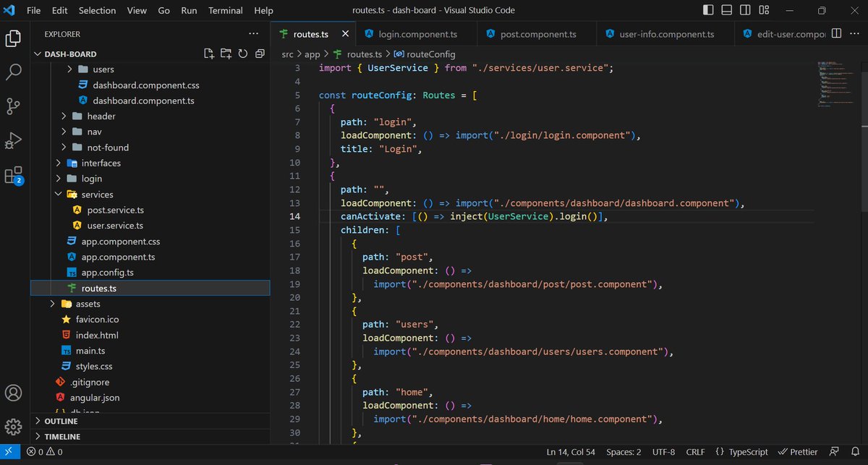Open angular.json in Explorer
The height and width of the screenshot is (465, 868).
[95, 398]
